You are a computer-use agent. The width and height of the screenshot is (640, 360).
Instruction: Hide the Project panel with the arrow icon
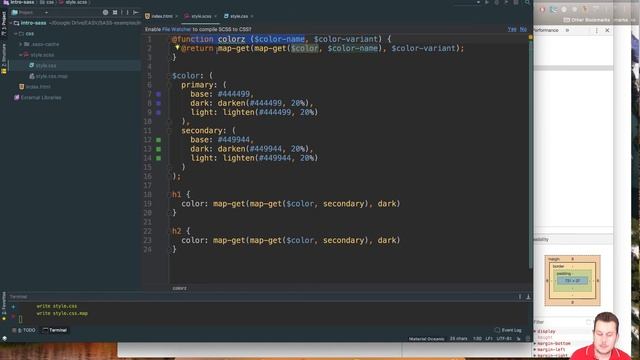pyautogui.click(x=136, y=13)
